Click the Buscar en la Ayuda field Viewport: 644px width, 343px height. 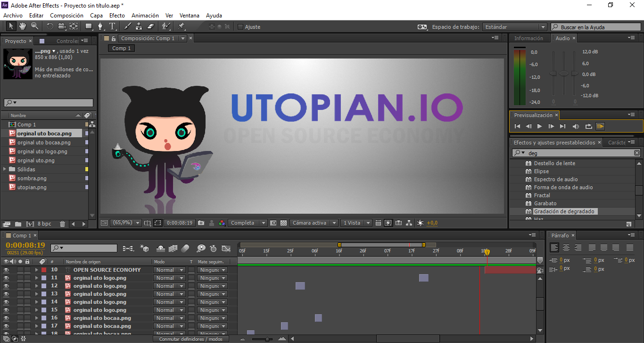(595, 27)
